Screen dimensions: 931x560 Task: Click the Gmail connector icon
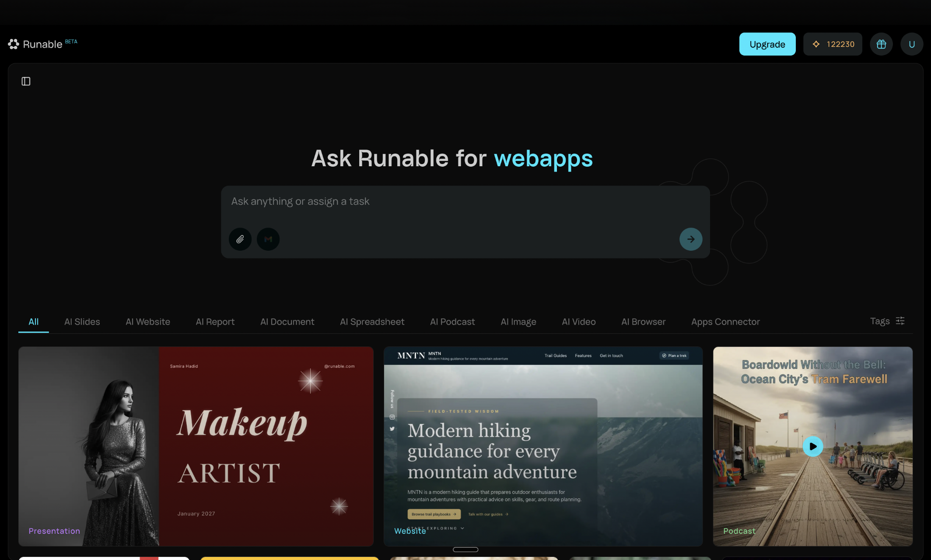(x=268, y=239)
